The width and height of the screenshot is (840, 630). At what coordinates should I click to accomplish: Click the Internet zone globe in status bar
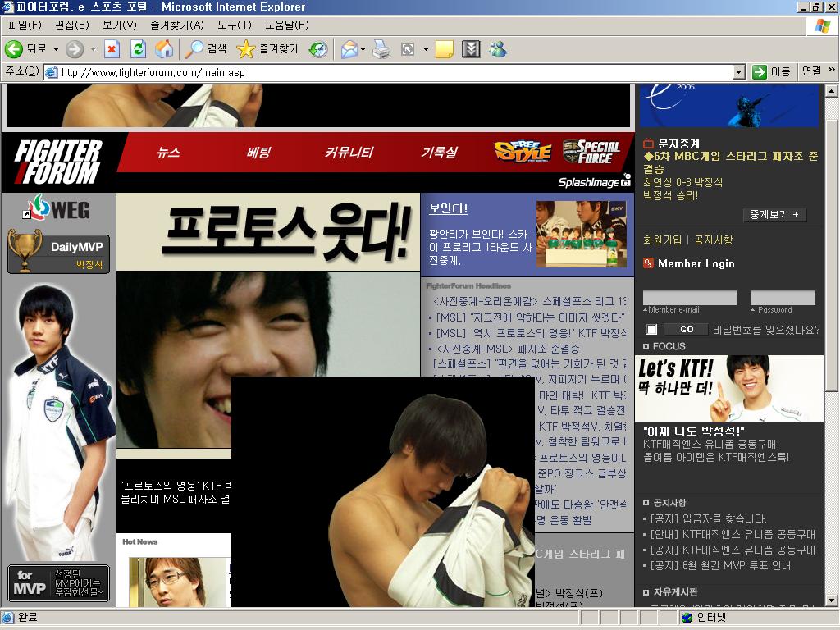point(687,618)
